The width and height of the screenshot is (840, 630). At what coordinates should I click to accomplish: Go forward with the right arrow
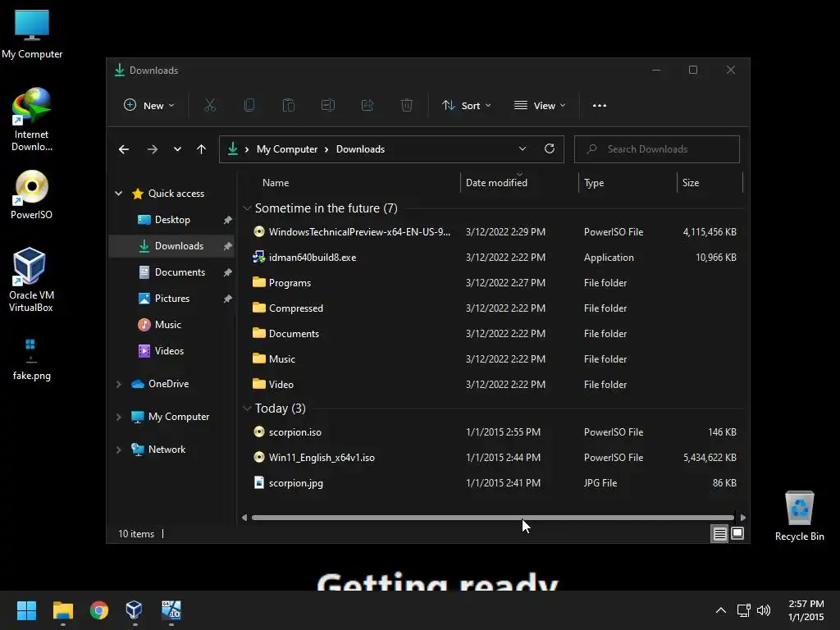(153, 149)
